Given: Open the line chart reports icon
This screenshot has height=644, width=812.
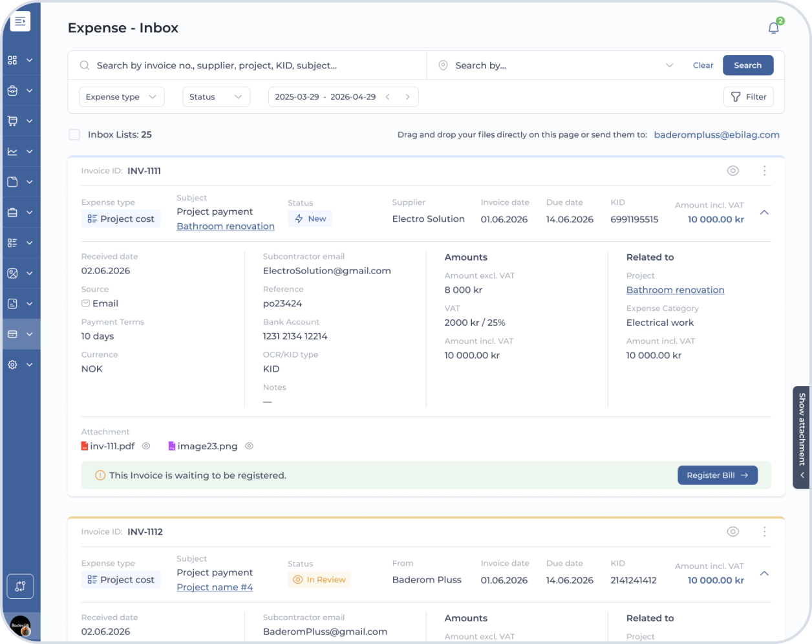Looking at the screenshot, I should click(12, 151).
